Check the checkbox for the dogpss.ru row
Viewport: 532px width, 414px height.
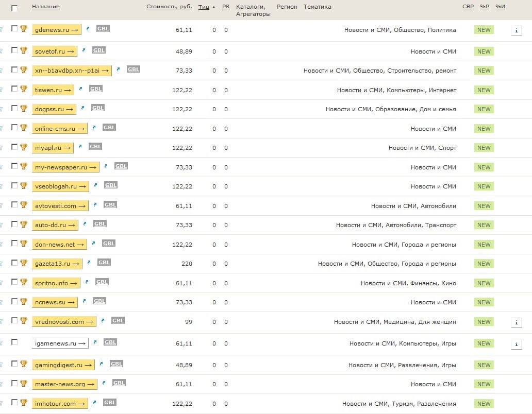pos(14,108)
